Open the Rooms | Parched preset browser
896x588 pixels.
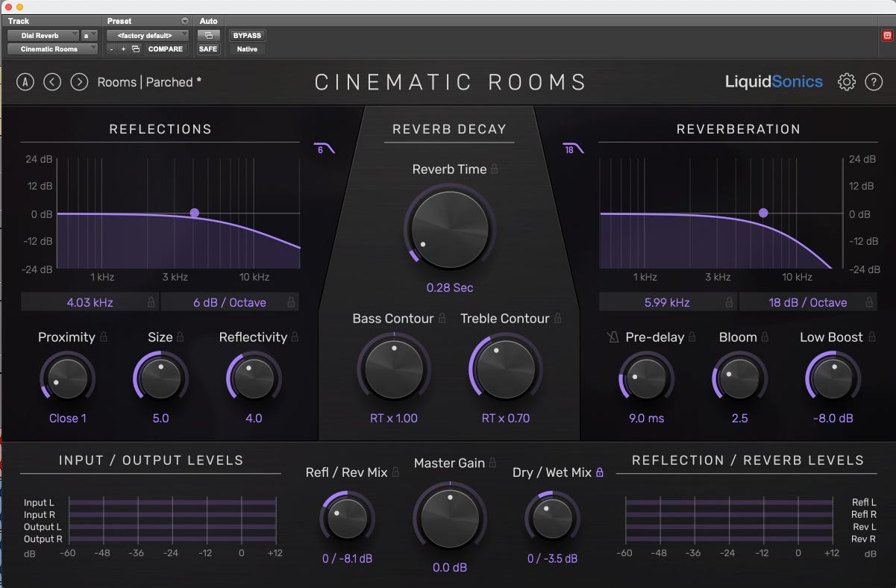(149, 82)
